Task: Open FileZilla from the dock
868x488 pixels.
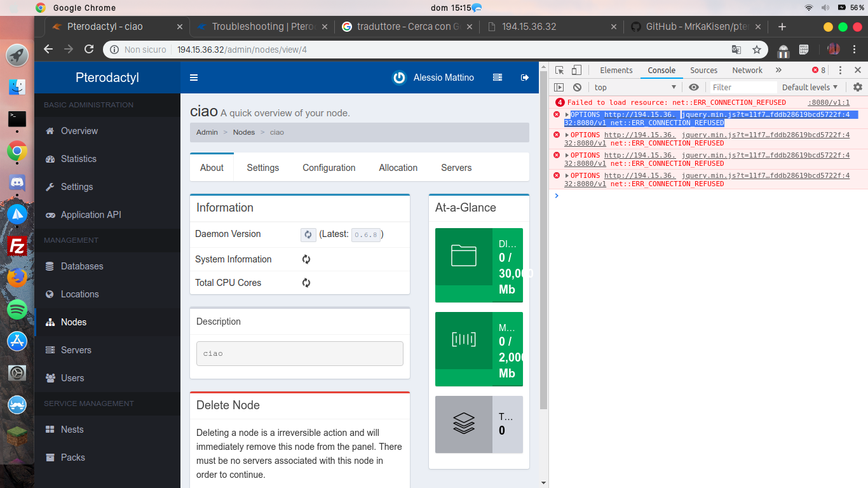Action: 17,246
